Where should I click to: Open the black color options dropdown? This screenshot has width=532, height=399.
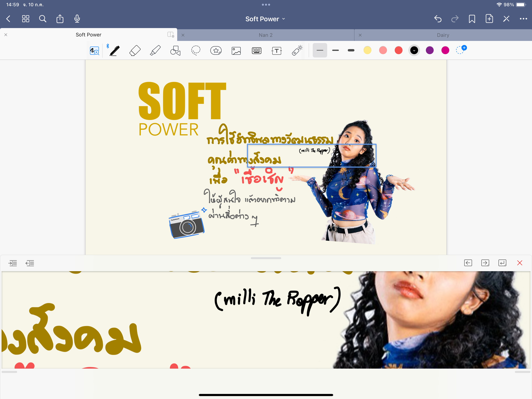[414, 50]
